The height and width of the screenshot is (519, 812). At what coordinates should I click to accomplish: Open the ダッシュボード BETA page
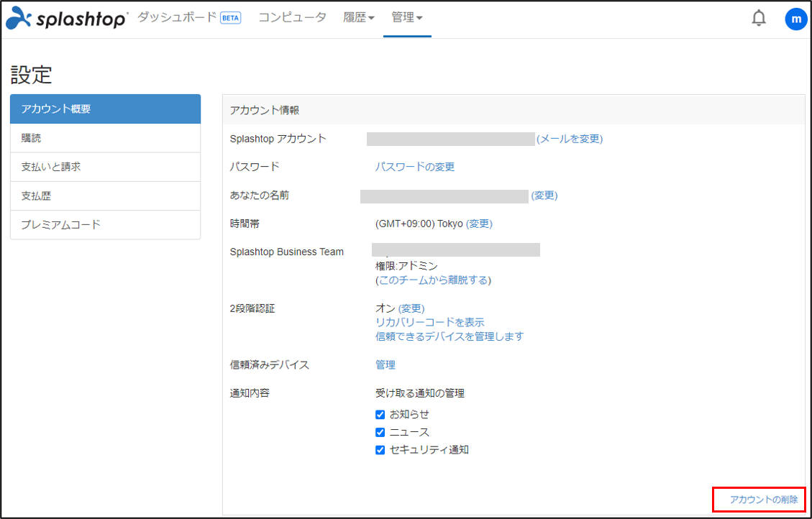(189, 17)
